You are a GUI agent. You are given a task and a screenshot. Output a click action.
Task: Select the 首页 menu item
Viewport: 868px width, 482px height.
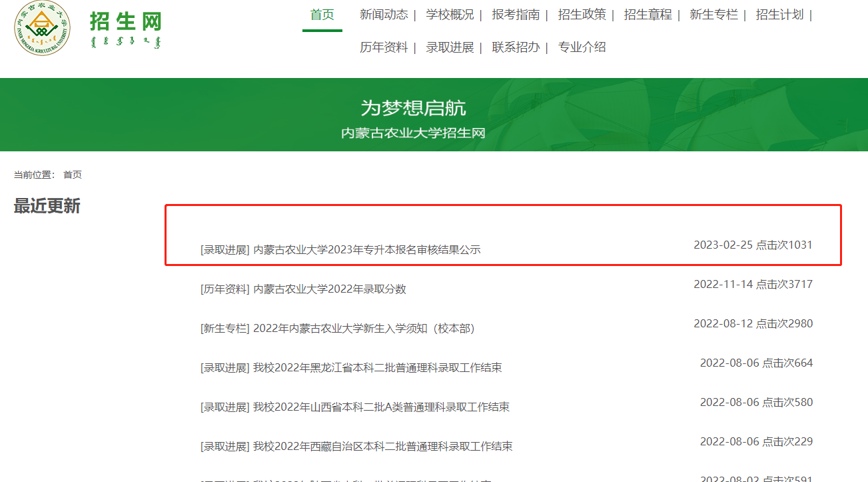tap(322, 14)
